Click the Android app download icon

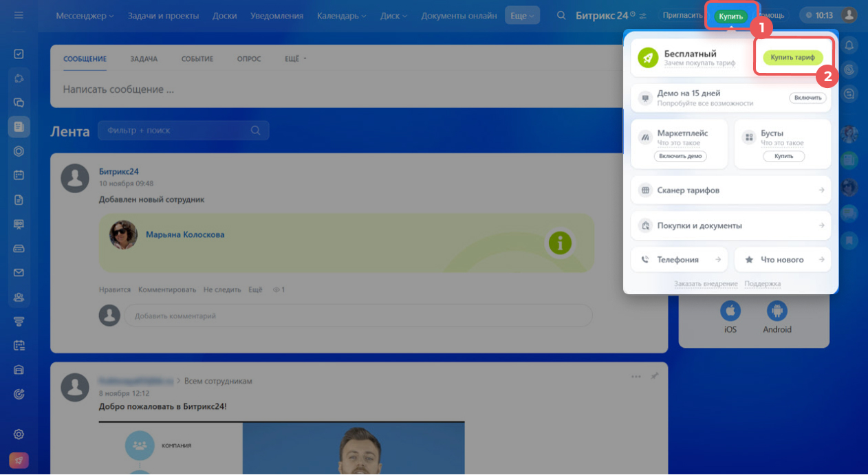point(777,311)
